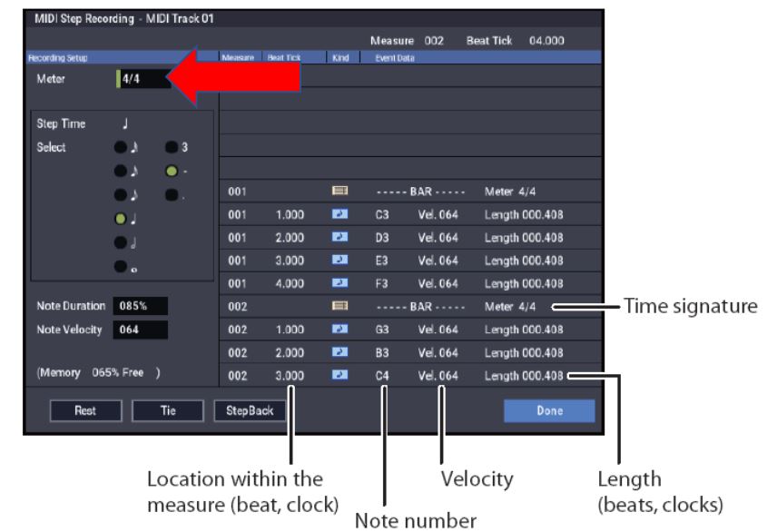The image size is (767, 532).
Task: Click the note icon in the B3 row
Action: coord(340,352)
